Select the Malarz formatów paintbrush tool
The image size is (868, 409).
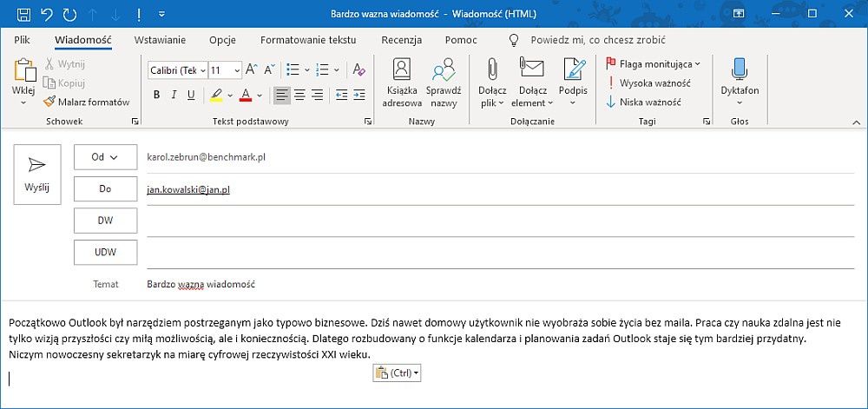tap(86, 102)
